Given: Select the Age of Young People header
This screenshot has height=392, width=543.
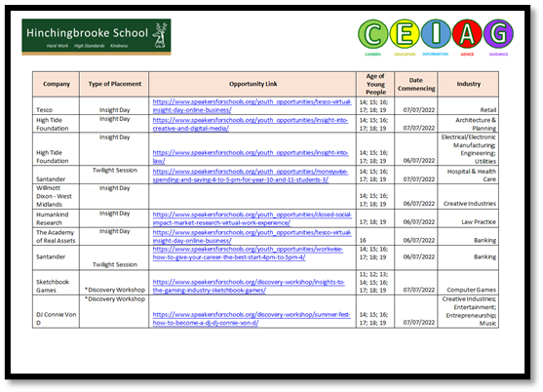Looking at the screenshot, I should click(x=375, y=84).
